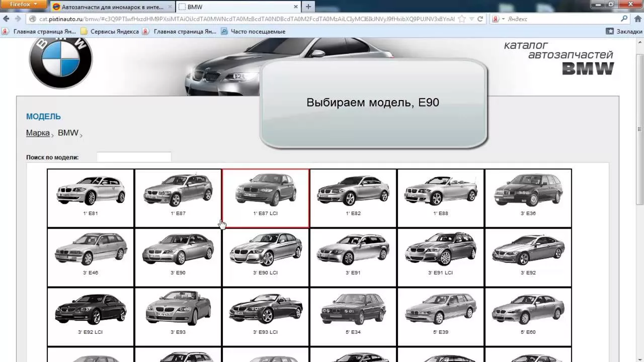
Task: Open first Главная страница Ян... bookmark
Action: point(39,31)
